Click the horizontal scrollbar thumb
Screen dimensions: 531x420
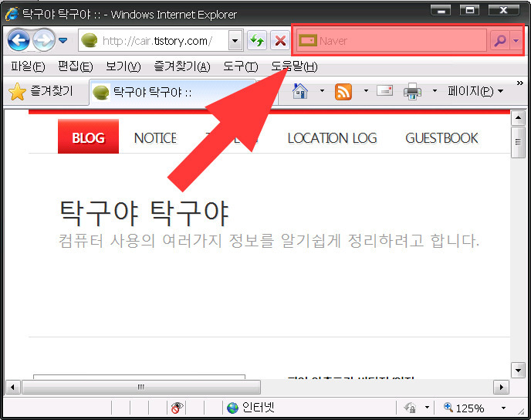(141, 387)
